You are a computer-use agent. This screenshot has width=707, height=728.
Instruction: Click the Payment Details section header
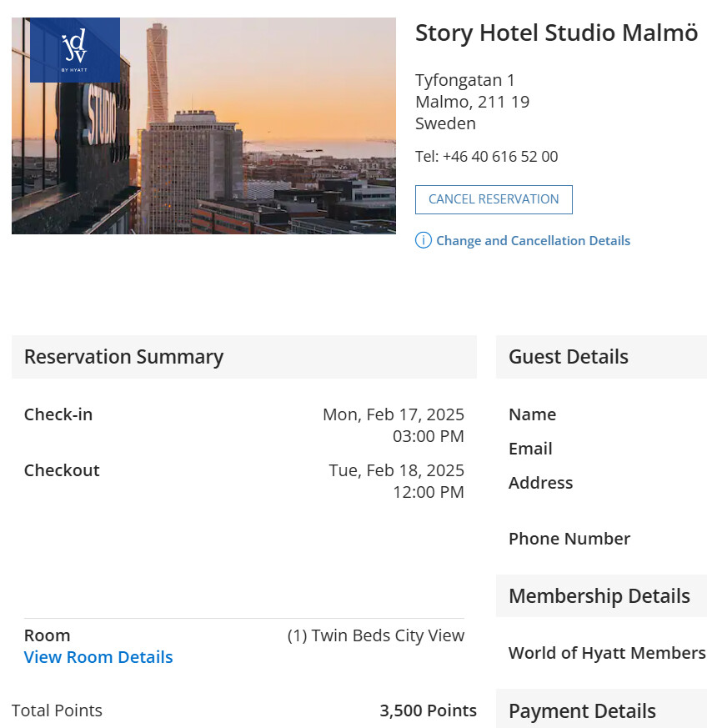(x=582, y=711)
